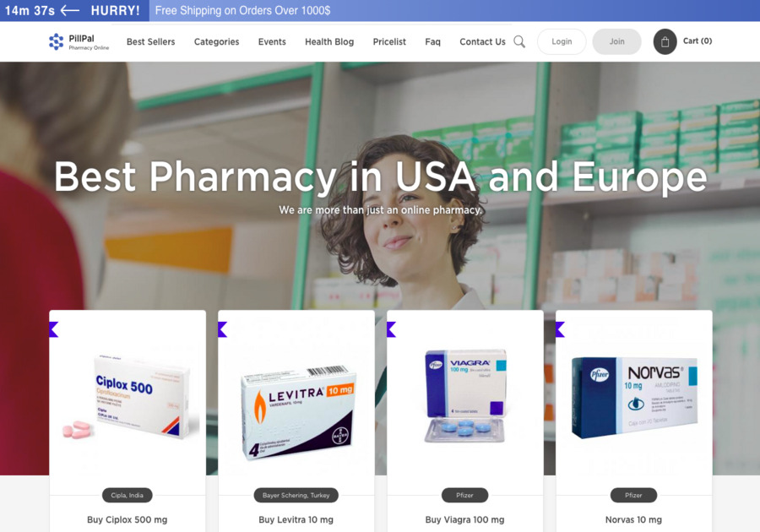Click the left arrow beside HURRY!
This screenshot has height=532, width=760.
70,10
